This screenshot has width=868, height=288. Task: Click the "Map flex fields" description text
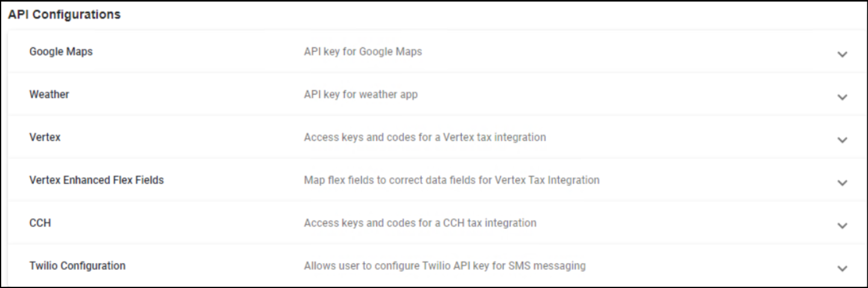pyautogui.click(x=451, y=180)
